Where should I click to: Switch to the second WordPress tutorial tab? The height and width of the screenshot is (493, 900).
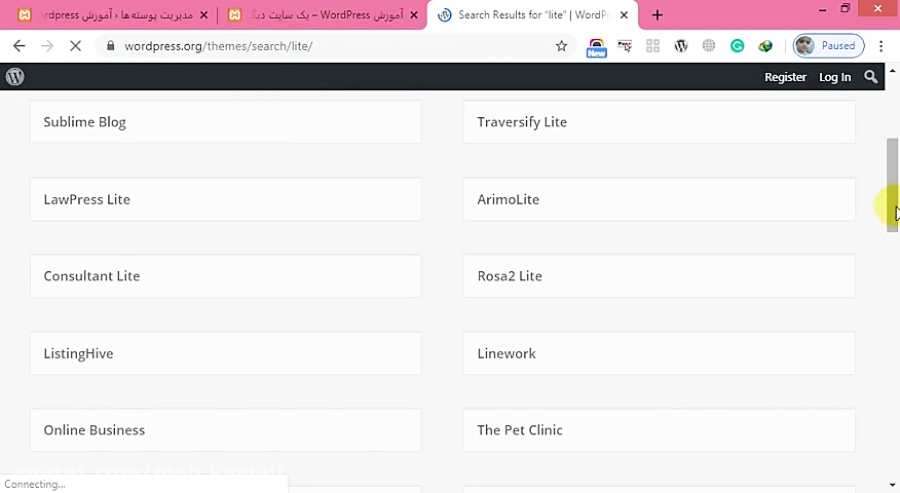pos(321,15)
